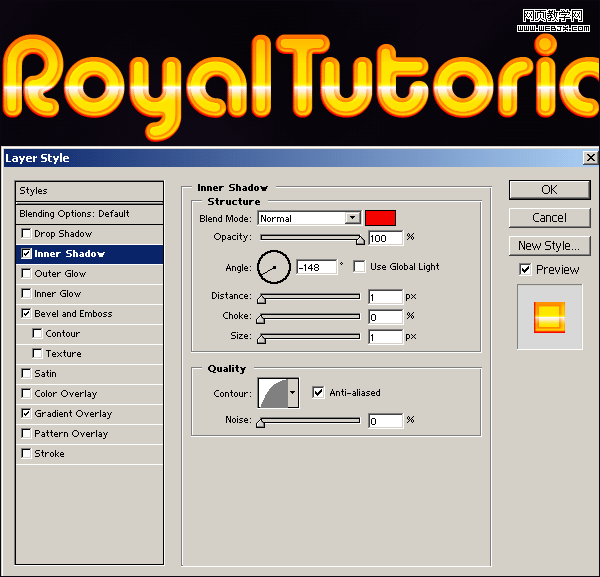Screen dimensions: 600x577
Task: Click the New Style... button
Action: click(x=549, y=246)
